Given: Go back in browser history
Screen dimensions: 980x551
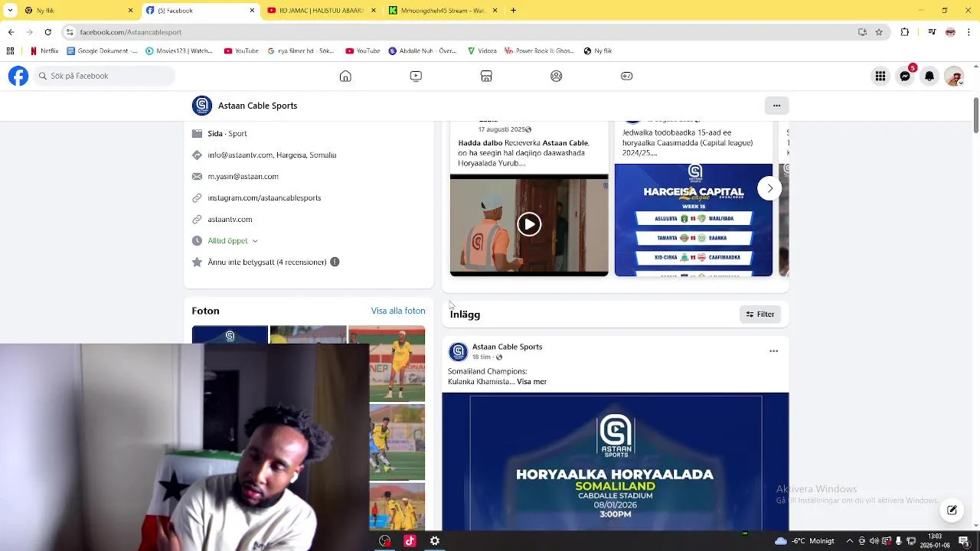Looking at the screenshot, I should point(11,32).
